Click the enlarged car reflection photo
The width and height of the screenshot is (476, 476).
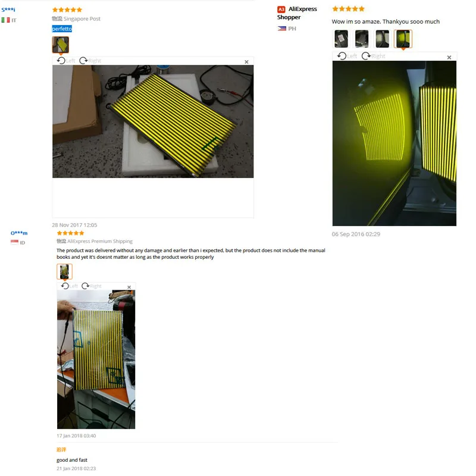pos(394,143)
